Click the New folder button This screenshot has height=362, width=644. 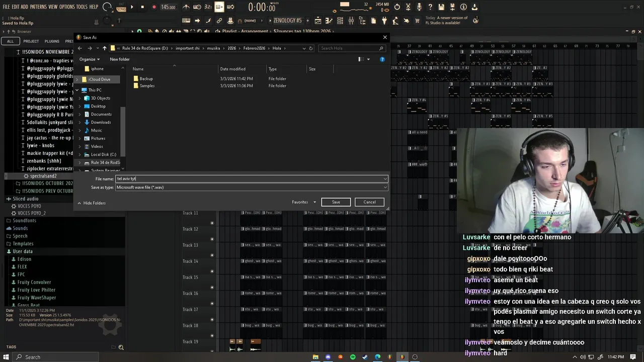point(120,59)
